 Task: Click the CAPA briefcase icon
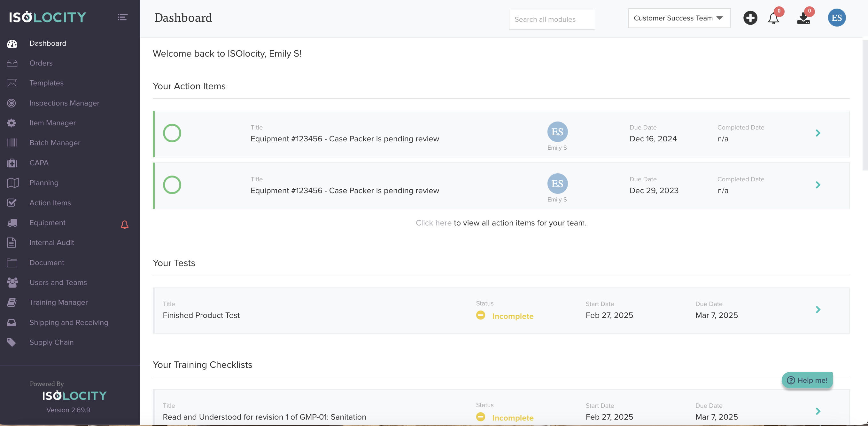(x=12, y=163)
